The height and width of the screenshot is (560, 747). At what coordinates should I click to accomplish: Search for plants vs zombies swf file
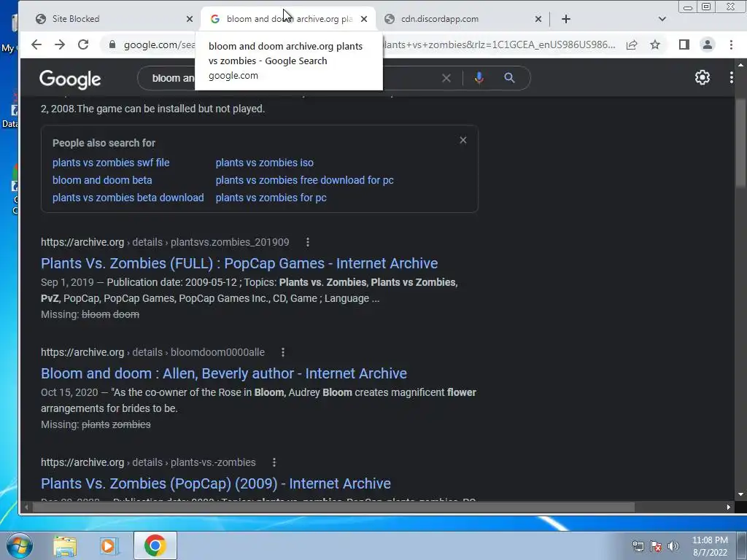click(x=111, y=163)
